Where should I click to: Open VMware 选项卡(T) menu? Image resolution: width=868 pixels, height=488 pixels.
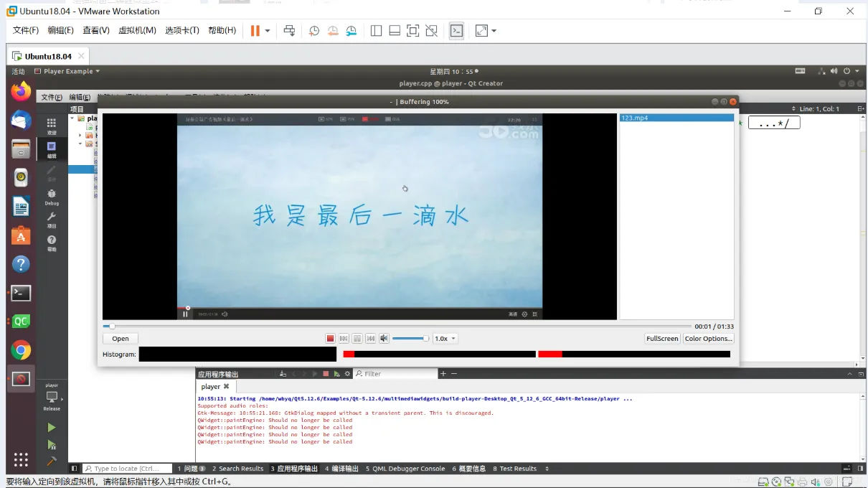coord(182,30)
